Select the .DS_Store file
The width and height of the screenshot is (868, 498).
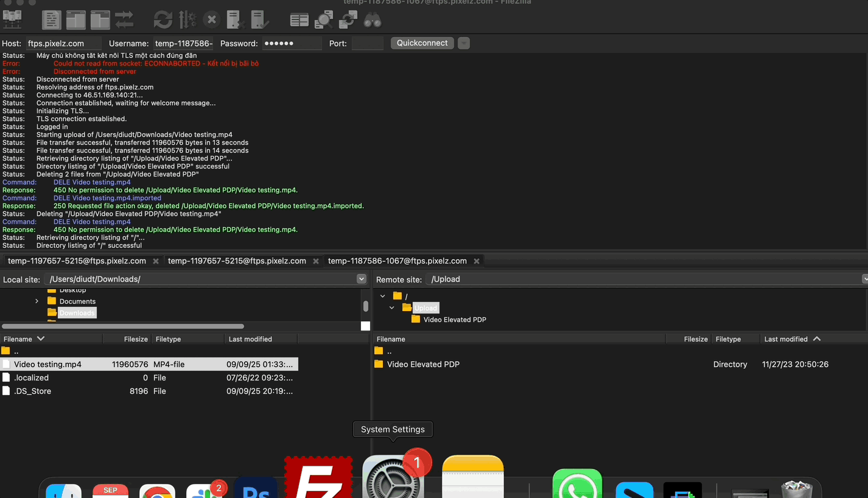click(149, 391)
